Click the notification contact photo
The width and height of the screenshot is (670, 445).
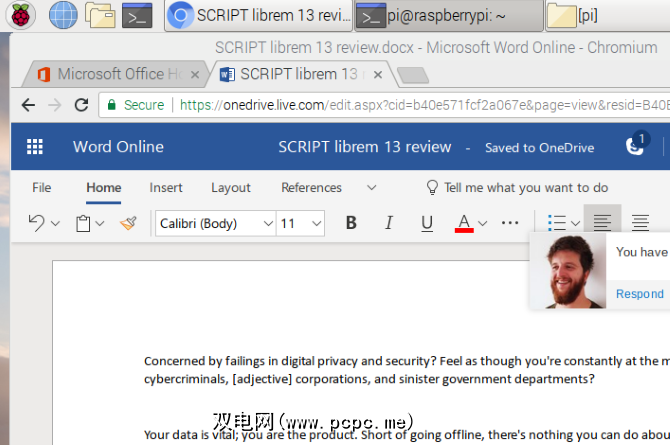tap(568, 271)
